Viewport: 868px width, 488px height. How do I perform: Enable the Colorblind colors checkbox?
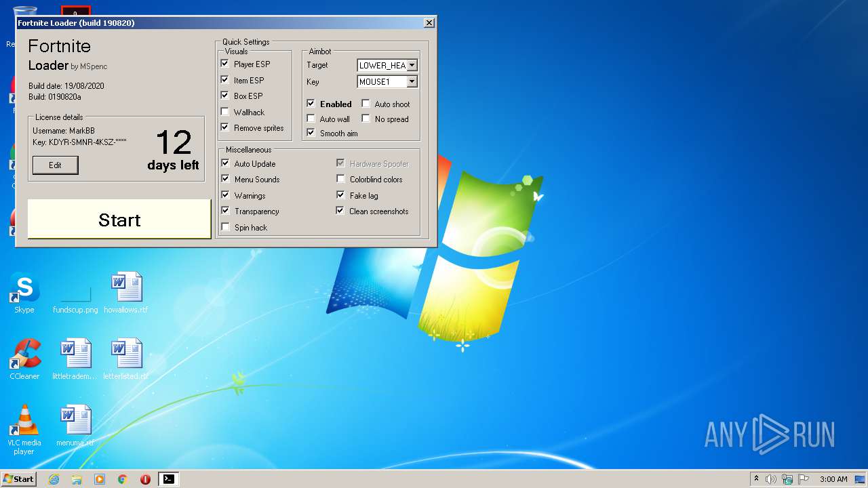coord(340,179)
